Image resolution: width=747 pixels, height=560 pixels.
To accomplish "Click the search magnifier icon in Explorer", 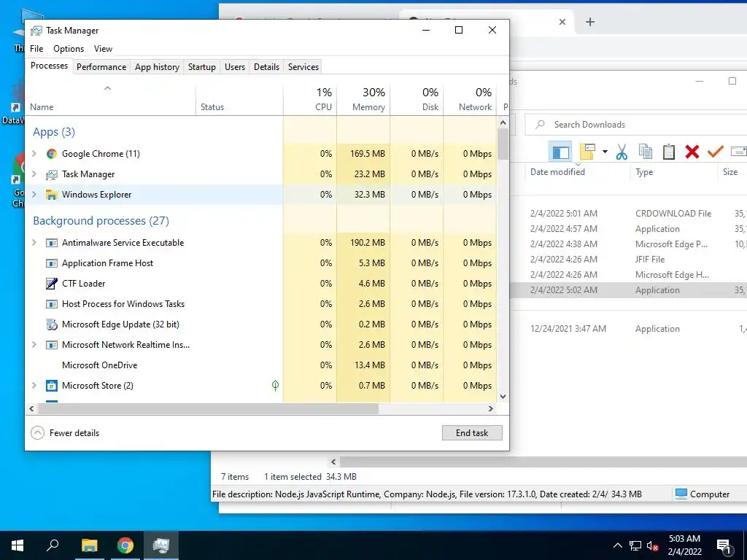I will pyautogui.click(x=540, y=125).
